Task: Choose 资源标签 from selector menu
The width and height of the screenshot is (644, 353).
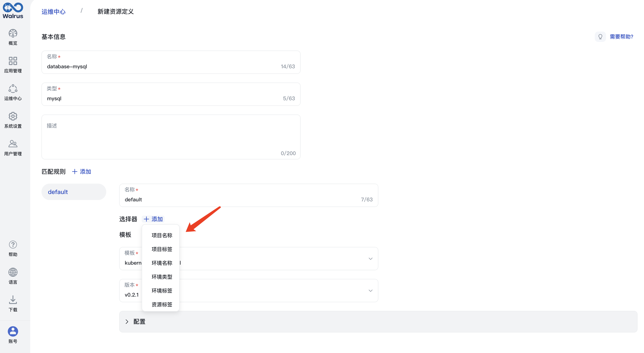Action: click(x=162, y=304)
